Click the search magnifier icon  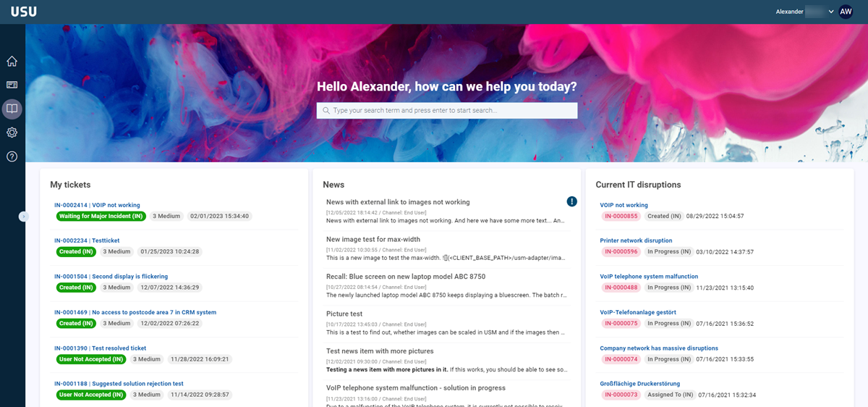[326, 110]
